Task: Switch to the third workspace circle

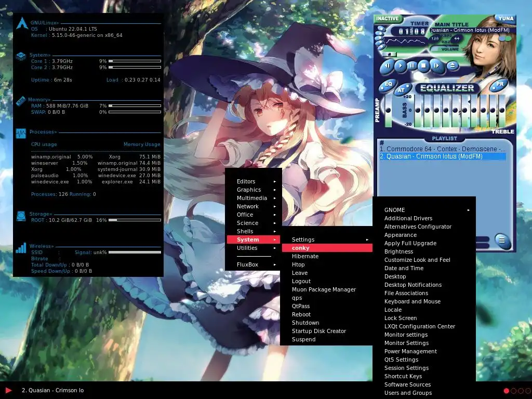Action: 521,391
